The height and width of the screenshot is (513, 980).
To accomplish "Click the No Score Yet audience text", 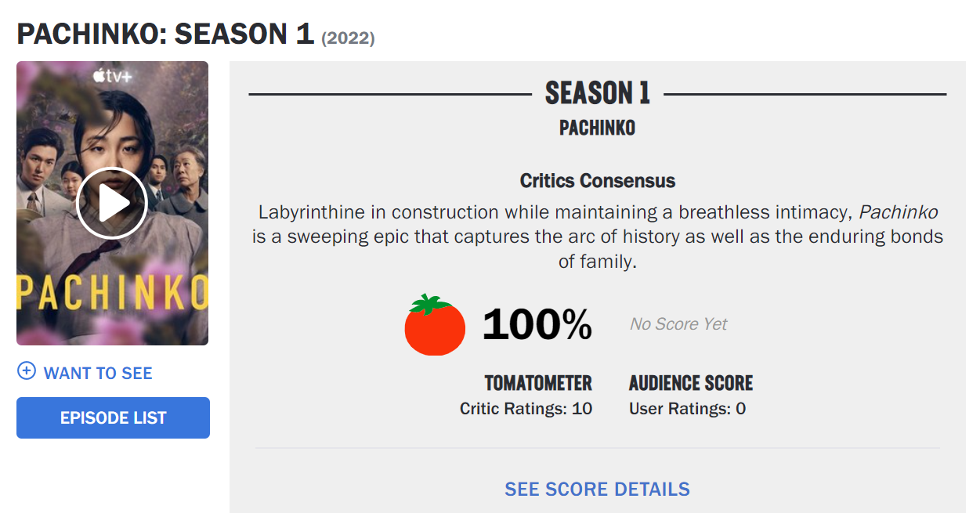I will click(678, 324).
